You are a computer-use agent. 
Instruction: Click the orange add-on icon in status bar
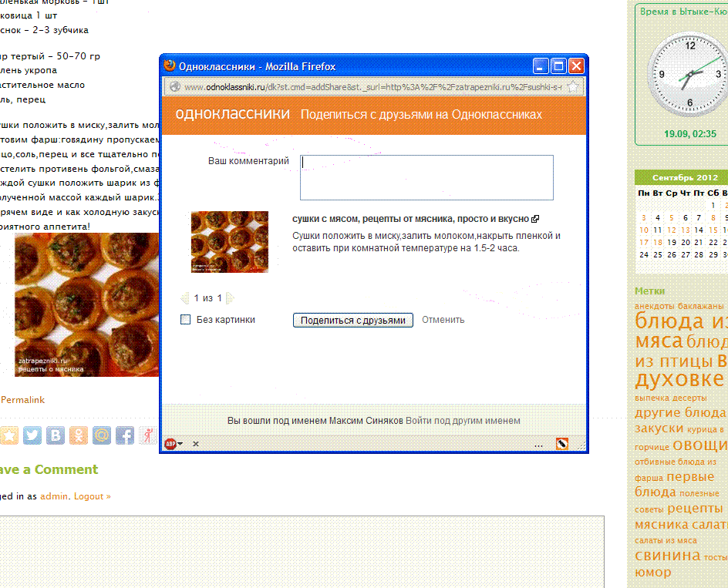[561, 444]
